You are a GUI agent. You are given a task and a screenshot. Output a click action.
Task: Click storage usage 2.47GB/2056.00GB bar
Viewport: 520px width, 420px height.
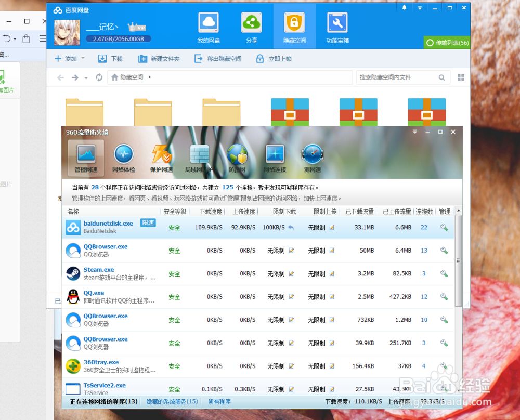point(119,39)
